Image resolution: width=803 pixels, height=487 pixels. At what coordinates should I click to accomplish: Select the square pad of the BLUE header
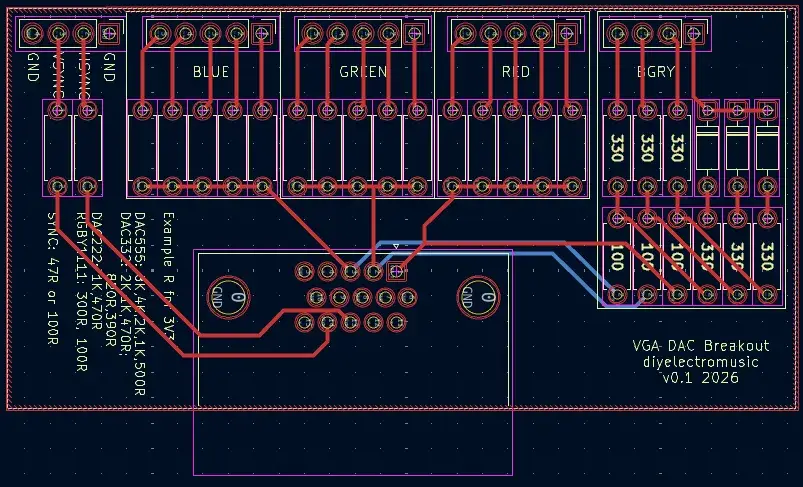pos(262,34)
